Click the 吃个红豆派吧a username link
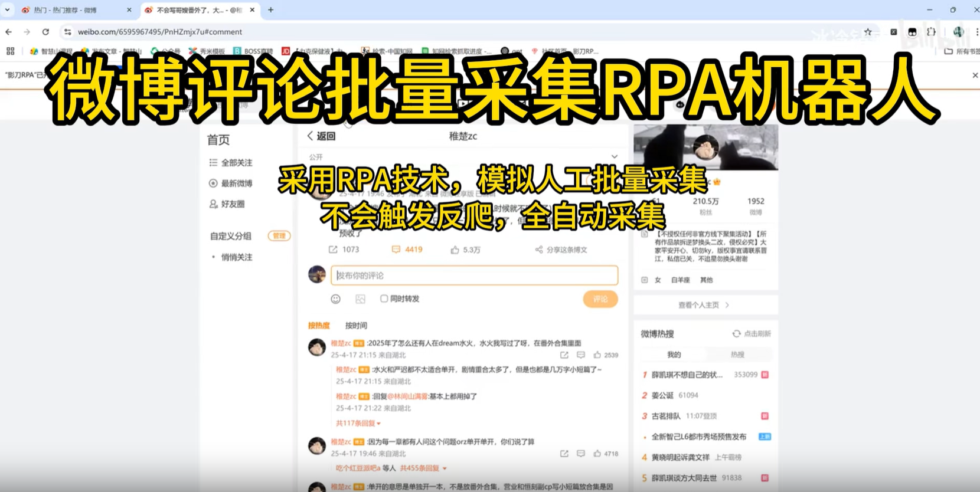Screen dimensions: 980x492 coord(358,468)
